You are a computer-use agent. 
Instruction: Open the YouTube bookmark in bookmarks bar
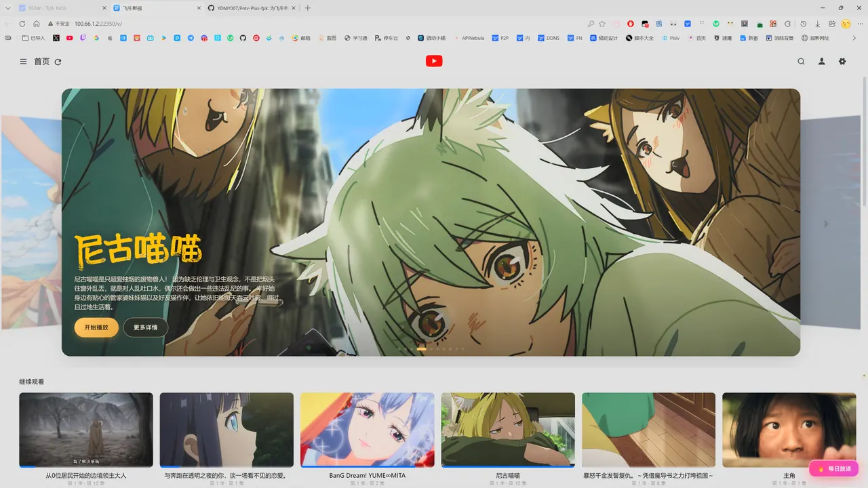(x=70, y=38)
